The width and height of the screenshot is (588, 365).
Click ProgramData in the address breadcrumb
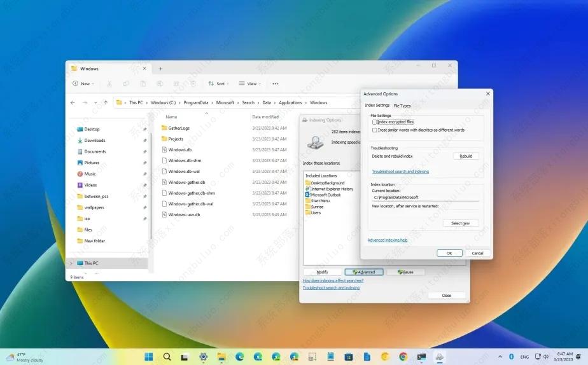point(196,102)
